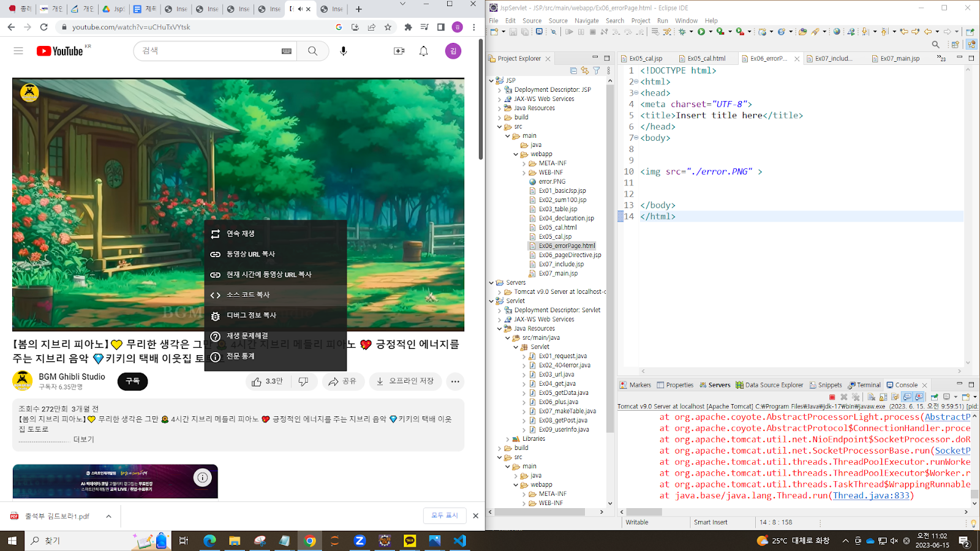The image size is (980, 551).
Task: Open Display Selected Console dropdown arrow
Action: (x=956, y=397)
